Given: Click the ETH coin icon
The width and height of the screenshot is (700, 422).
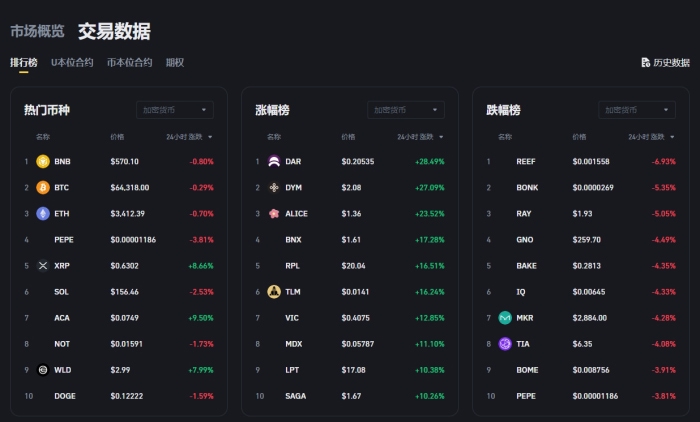Looking at the screenshot, I should [x=43, y=213].
